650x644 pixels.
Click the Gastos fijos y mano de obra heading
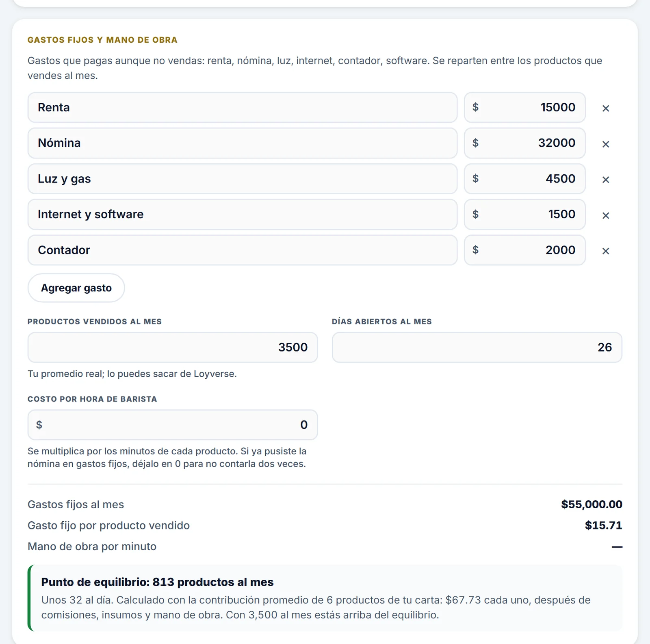tap(102, 40)
